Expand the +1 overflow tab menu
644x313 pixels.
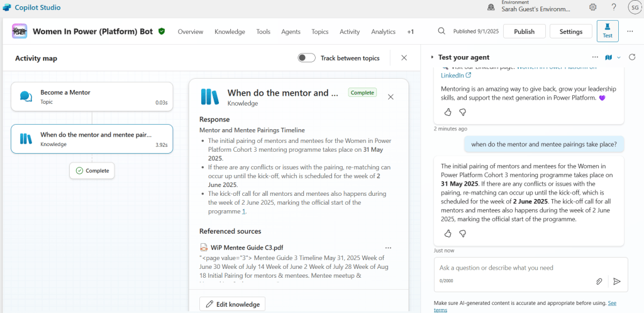coord(410,31)
